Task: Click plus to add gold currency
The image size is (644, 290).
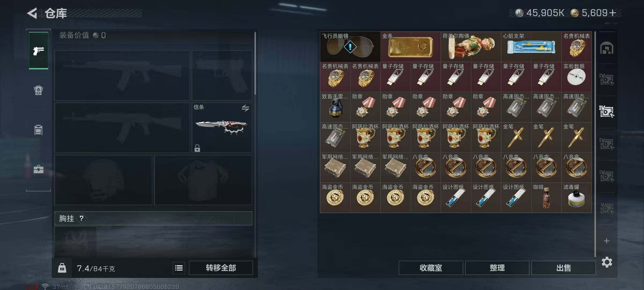Action: click(612, 13)
